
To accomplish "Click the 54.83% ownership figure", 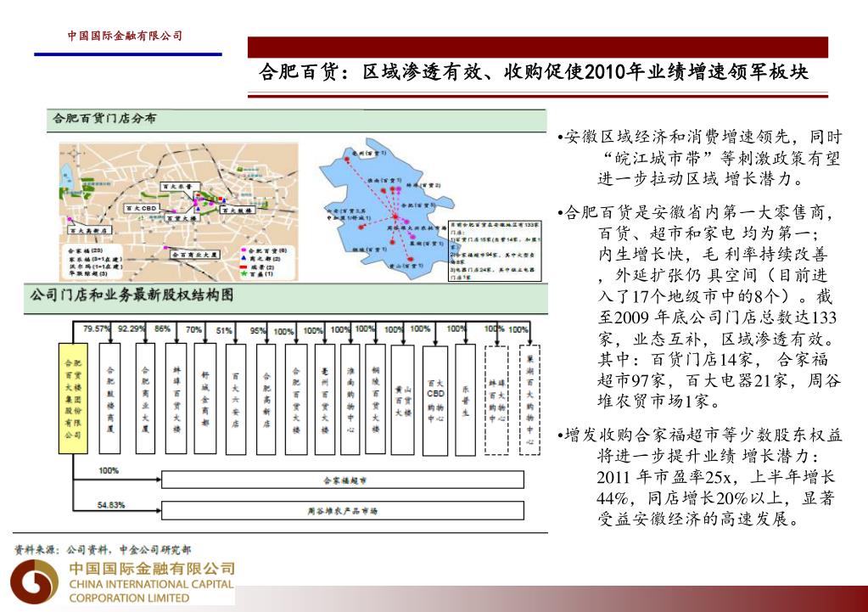I will click(x=110, y=505).
